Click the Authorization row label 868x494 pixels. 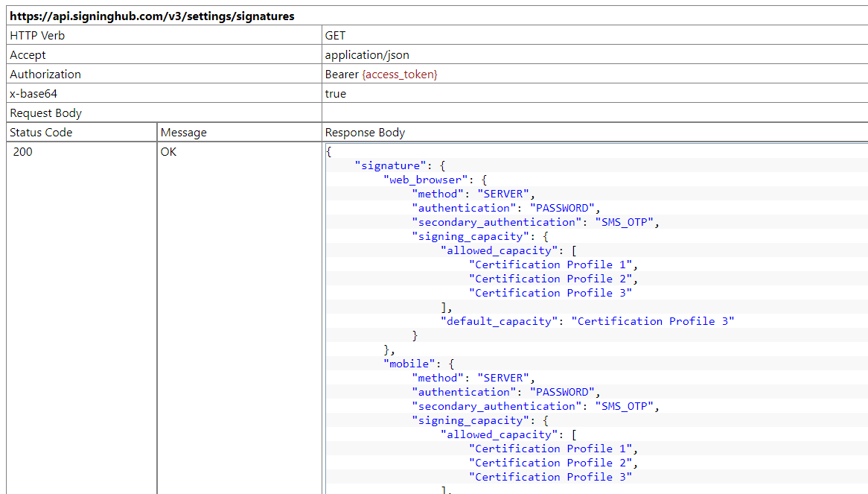[45, 75]
